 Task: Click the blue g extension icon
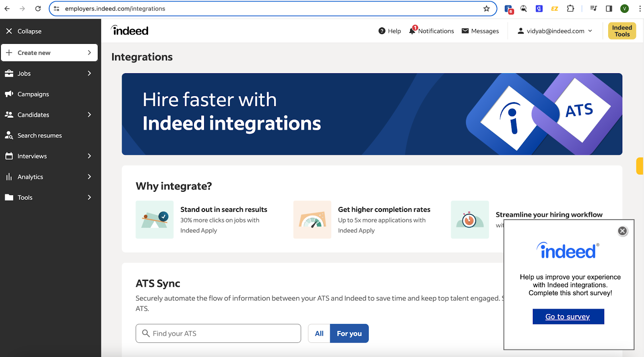click(x=539, y=8)
